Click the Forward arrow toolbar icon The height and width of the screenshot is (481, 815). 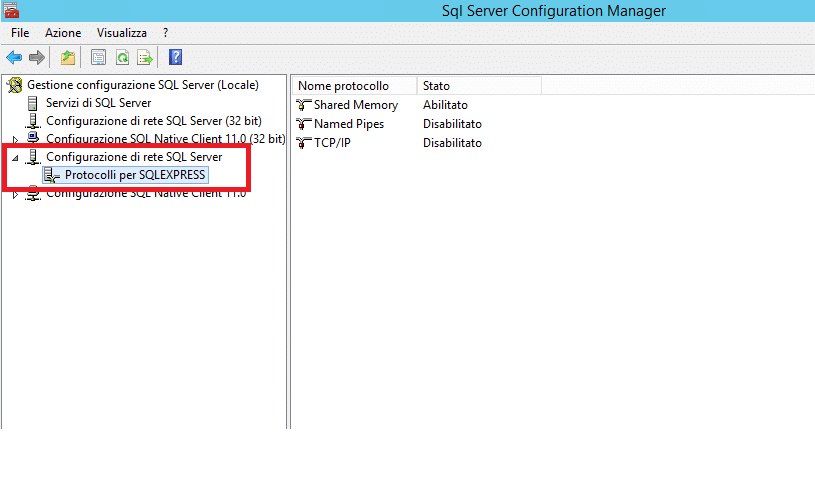point(37,57)
